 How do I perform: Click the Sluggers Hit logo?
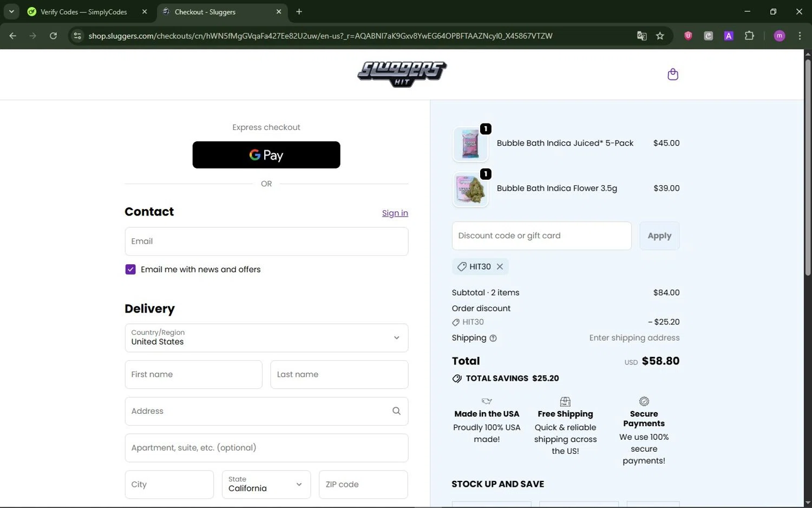pos(402,74)
